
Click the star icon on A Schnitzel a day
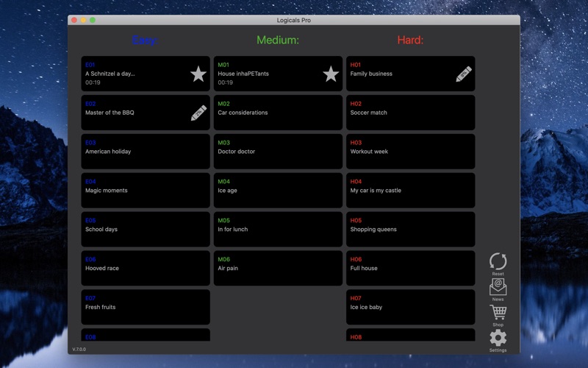coord(198,74)
